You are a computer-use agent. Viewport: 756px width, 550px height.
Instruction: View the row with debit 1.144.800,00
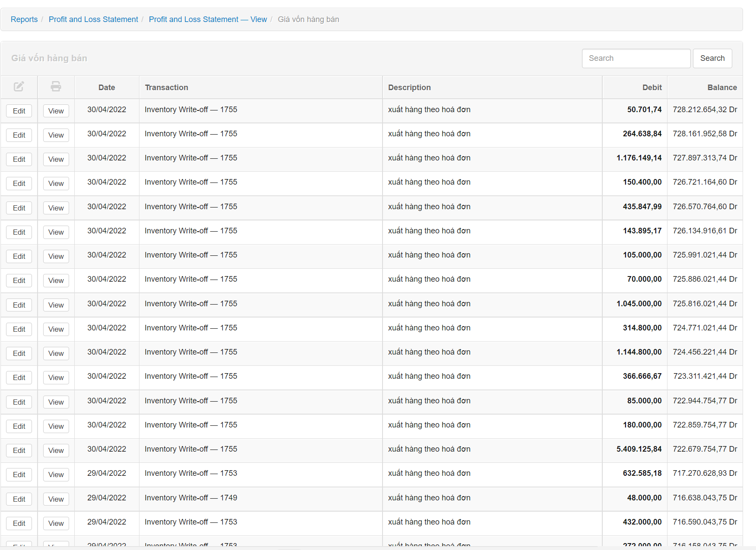click(x=56, y=353)
